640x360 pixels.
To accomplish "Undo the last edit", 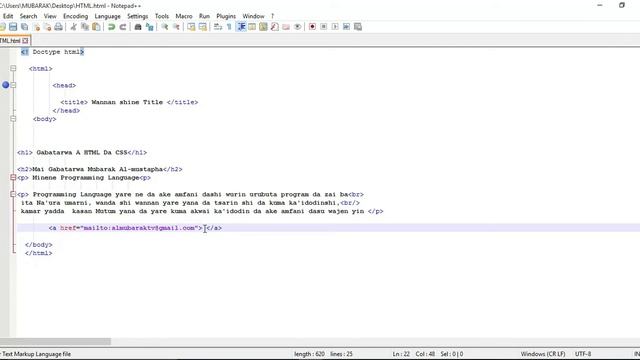I will (111, 27).
